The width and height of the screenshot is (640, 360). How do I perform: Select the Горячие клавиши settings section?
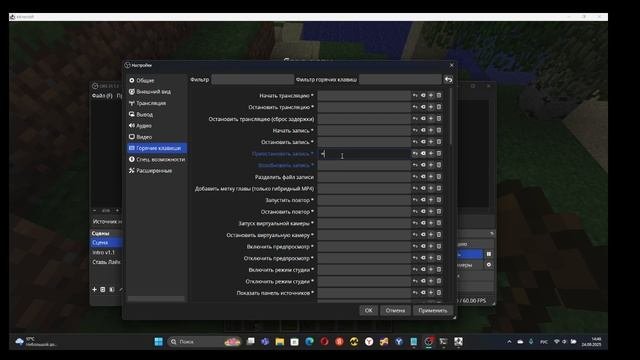(x=156, y=148)
